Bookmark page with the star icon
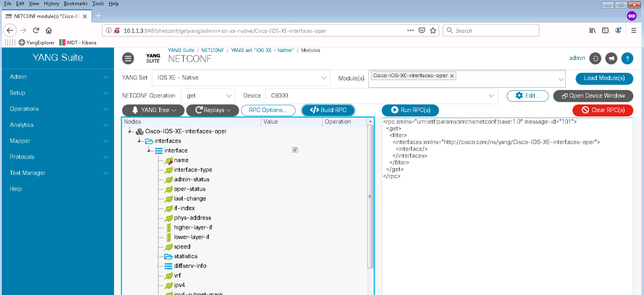The height and width of the screenshot is (295, 644). pos(433,30)
